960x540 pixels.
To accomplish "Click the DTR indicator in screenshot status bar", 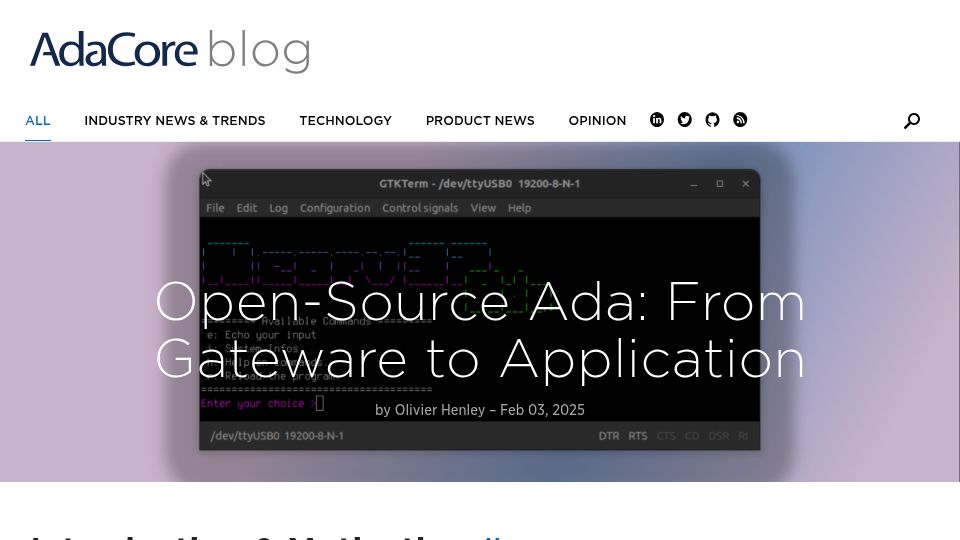I will coord(609,436).
